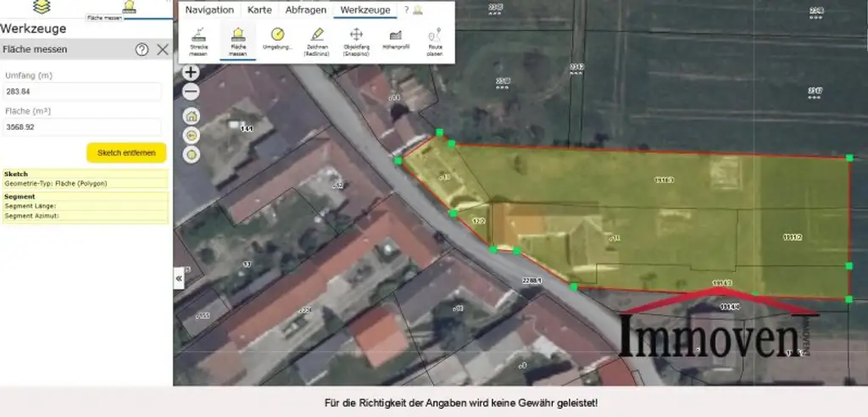Open the Route planen tool
Screen dimensions: 868x417
click(x=435, y=40)
